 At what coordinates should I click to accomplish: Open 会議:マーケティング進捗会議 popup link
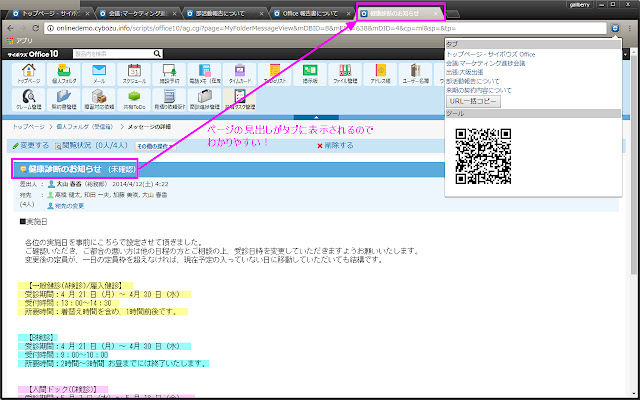tap(486, 63)
